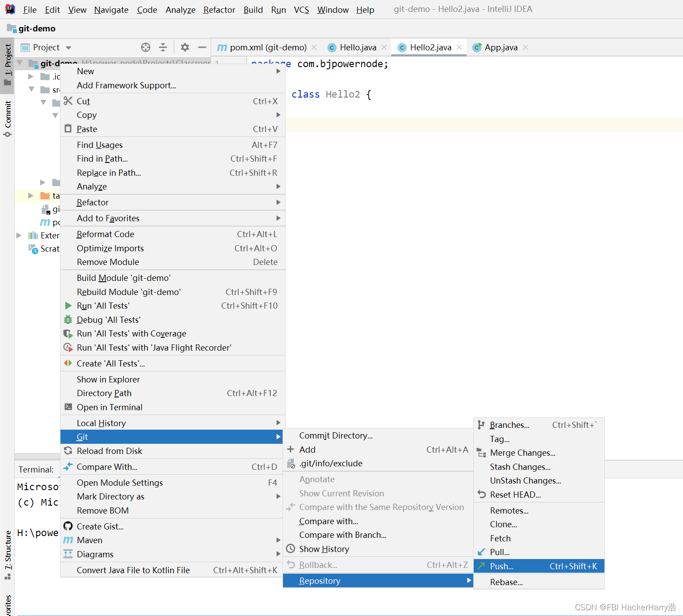Click the Open in Terminal icon
The image size is (683, 616).
pos(68,407)
